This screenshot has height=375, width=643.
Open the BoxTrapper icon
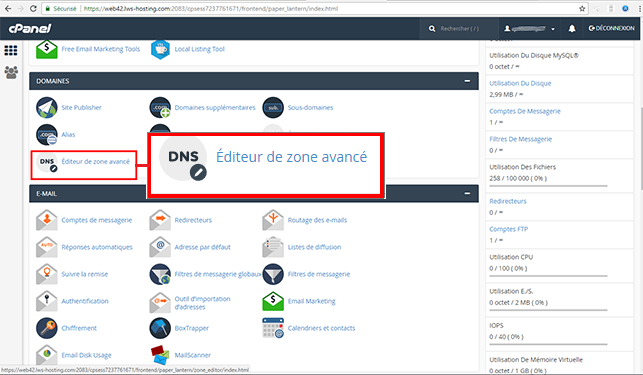(x=160, y=328)
